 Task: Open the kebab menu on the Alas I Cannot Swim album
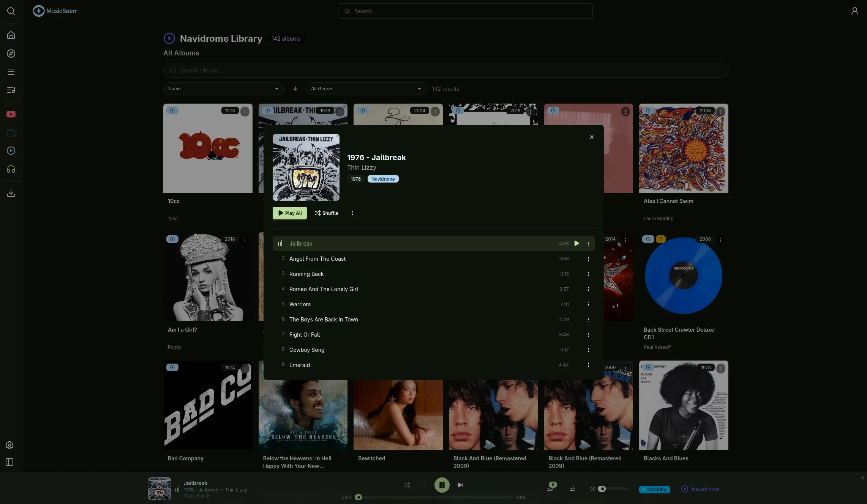pyautogui.click(x=721, y=112)
